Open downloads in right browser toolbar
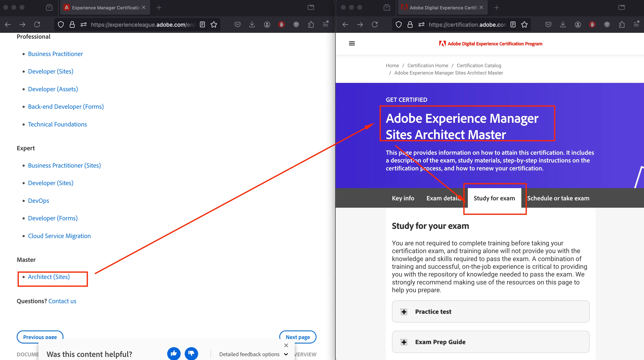The width and height of the screenshot is (644, 360). (x=563, y=24)
